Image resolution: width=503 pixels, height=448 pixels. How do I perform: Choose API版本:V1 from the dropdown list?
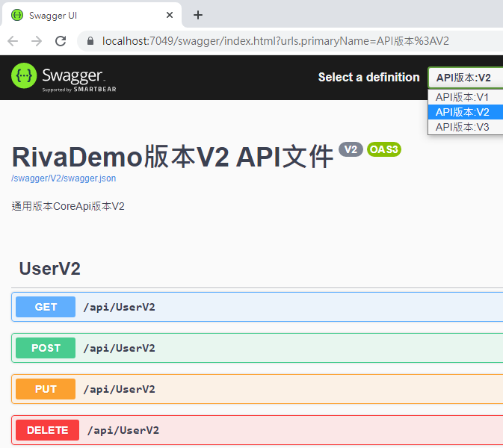coord(462,97)
